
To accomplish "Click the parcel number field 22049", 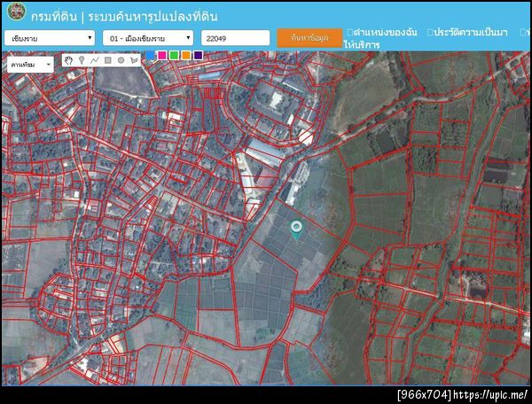I will coord(236,38).
